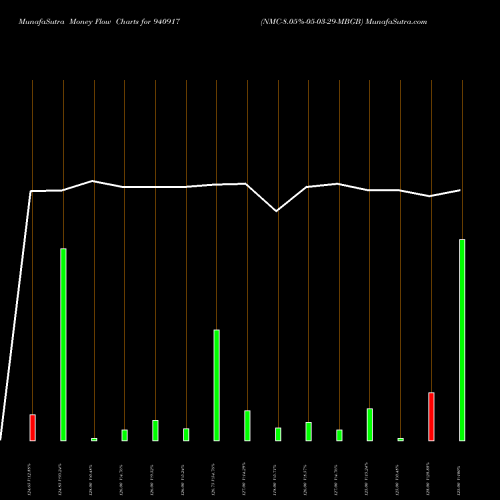500x500 pixels.
Task: Select the tallest green money flow bar
Action: coord(462,340)
